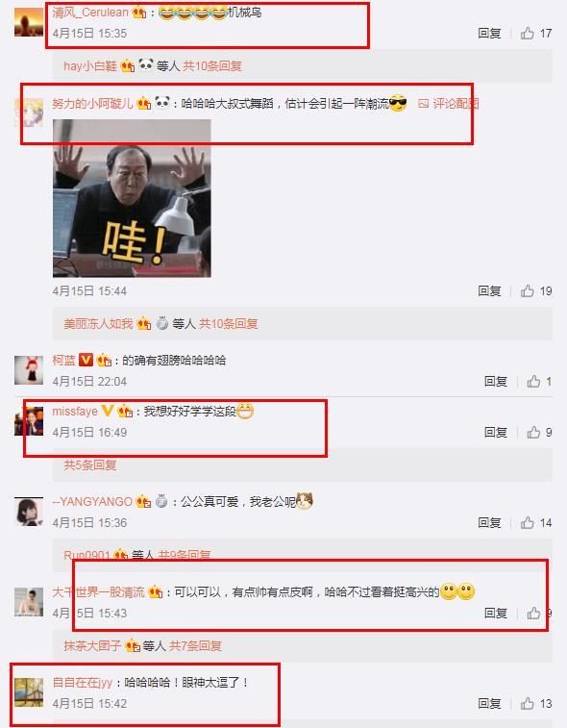Reply to 清风_Cerulean's comment
This screenshot has width=567, height=728.
489,33
